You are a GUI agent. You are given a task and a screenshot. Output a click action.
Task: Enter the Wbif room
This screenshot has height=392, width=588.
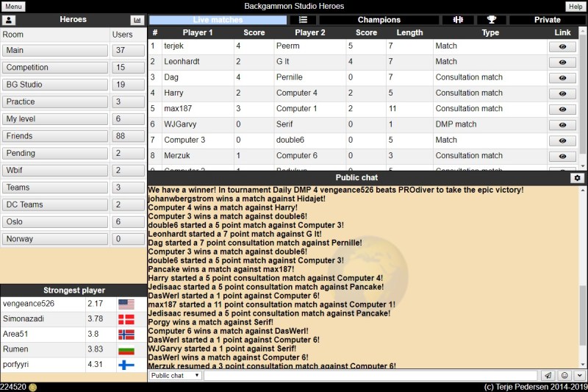[x=55, y=171]
